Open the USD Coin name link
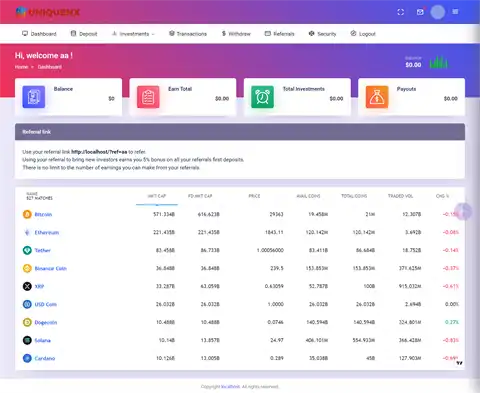480x393 pixels. tap(46, 304)
